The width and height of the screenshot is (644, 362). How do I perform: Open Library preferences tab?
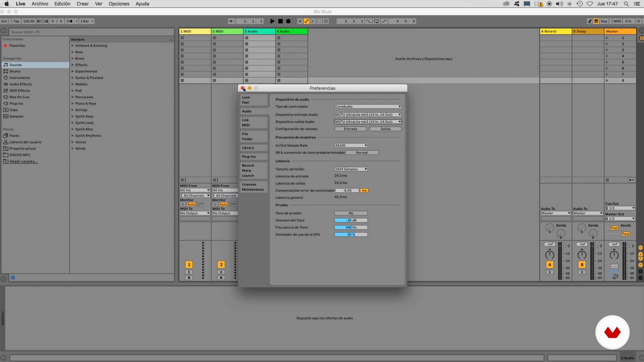coord(254,148)
